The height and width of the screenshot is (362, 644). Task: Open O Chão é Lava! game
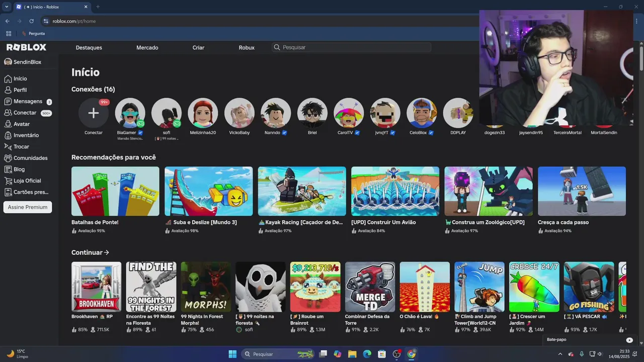point(425,287)
